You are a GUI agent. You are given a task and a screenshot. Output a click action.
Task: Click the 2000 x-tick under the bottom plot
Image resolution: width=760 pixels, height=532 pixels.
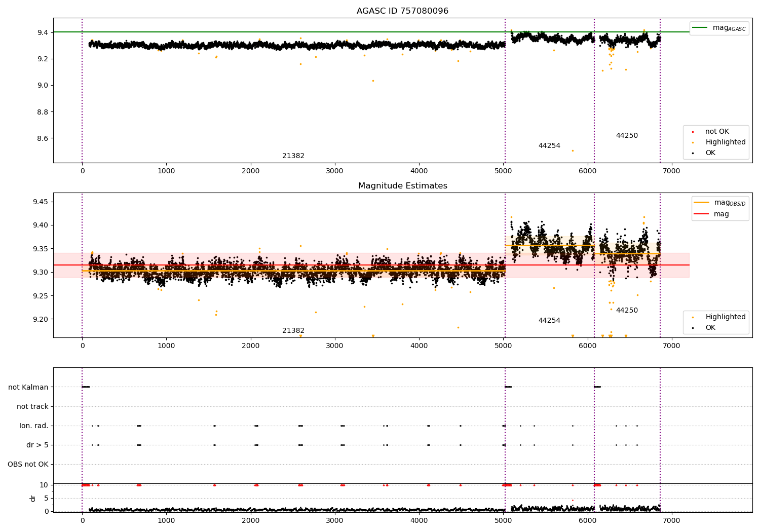[250, 521]
